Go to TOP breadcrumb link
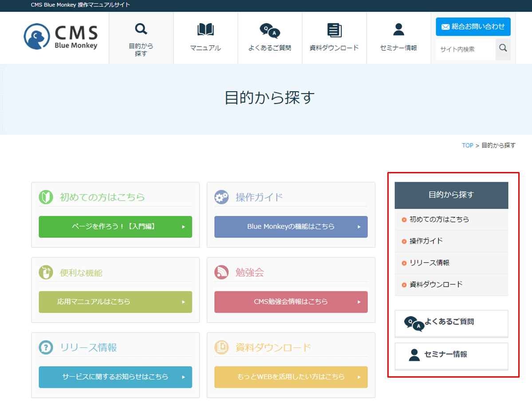 click(467, 145)
